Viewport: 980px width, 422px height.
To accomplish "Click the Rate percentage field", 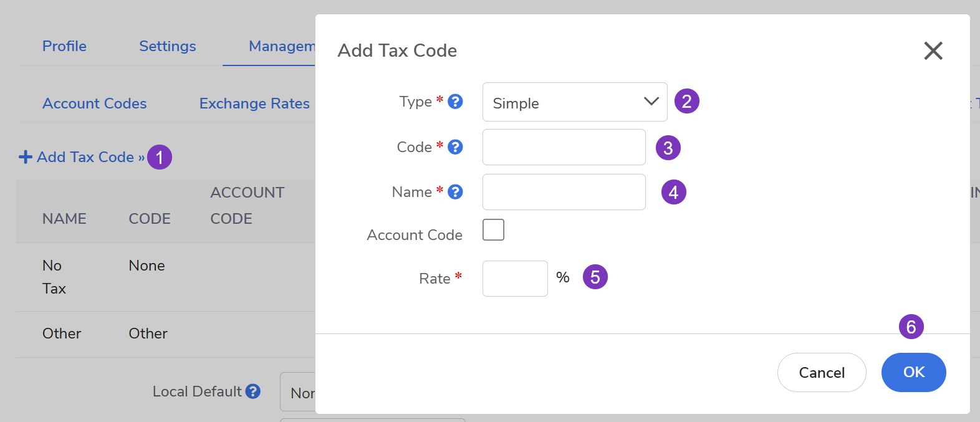I will [515, 279].
